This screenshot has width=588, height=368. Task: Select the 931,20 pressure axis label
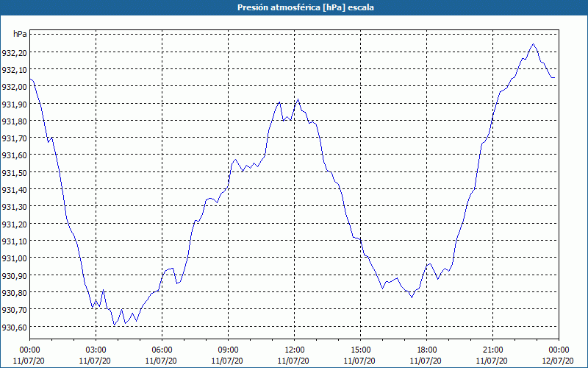15,224
